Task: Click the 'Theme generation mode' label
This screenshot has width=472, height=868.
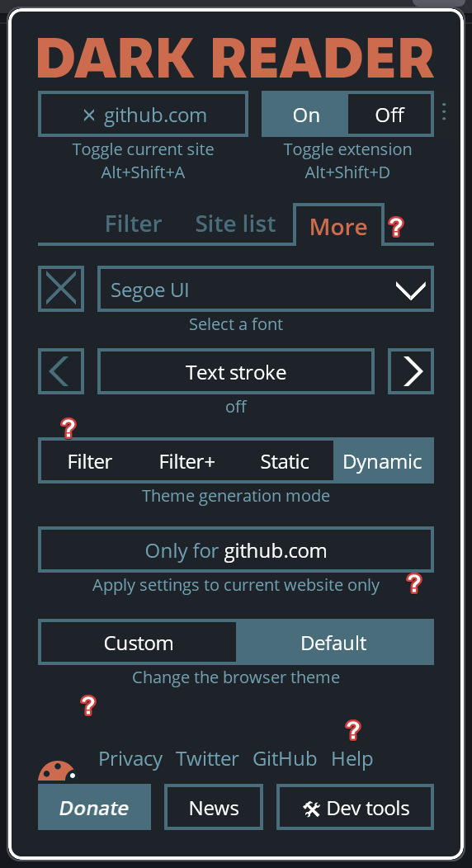Action: (x=236, y=496)
